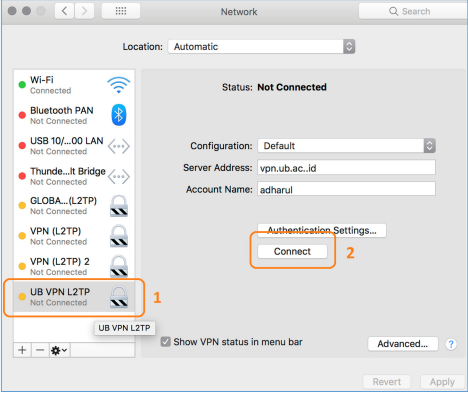Open the Location dropdown
Viewport: 468px width, 393px height.
261,47
